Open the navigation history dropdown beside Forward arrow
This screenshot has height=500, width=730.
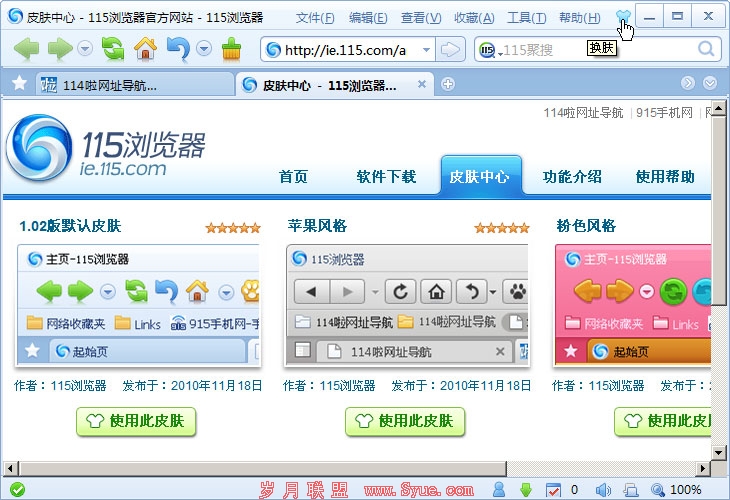85,48
